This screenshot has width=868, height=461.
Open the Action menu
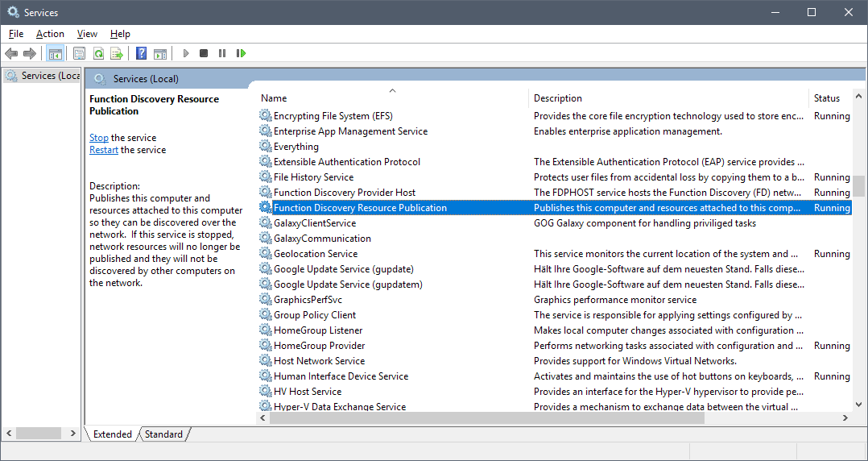coord(51,34)
